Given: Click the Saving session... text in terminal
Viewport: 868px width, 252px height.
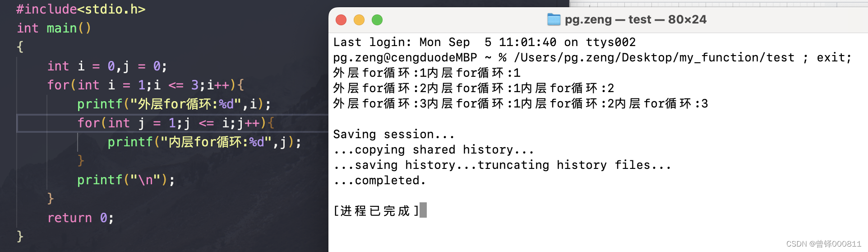Looking at the screenshot, I should point(394,134).
